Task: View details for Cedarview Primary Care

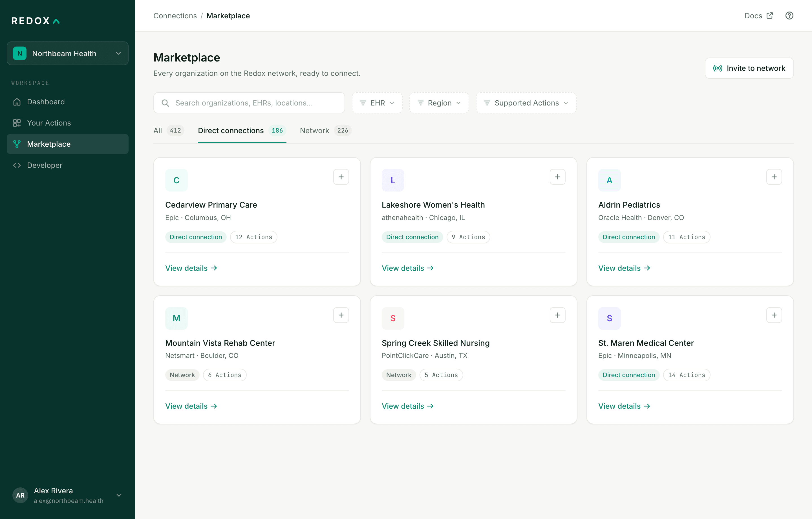Action: (191, 268)
